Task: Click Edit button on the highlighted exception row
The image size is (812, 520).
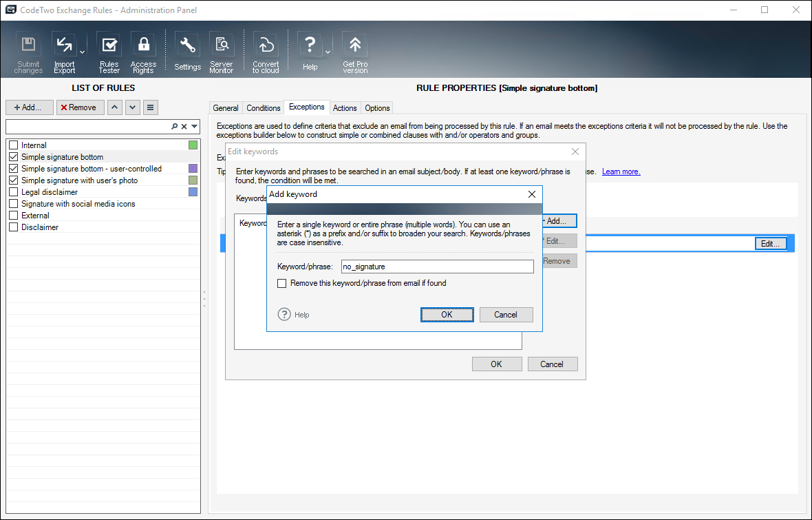Action: [x=771, y=244]
